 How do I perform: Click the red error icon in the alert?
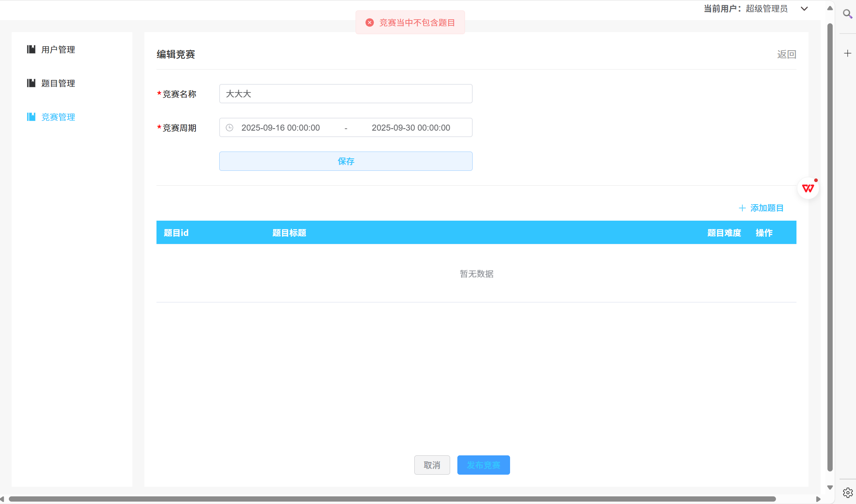pyautogui.click(x=369, y=23)
